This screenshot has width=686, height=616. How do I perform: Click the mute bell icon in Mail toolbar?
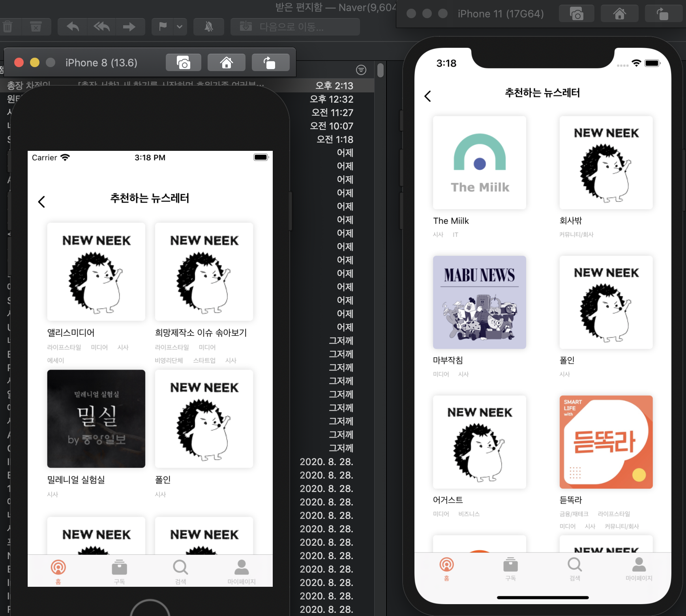pyautogui.click(x=209, y=27)
